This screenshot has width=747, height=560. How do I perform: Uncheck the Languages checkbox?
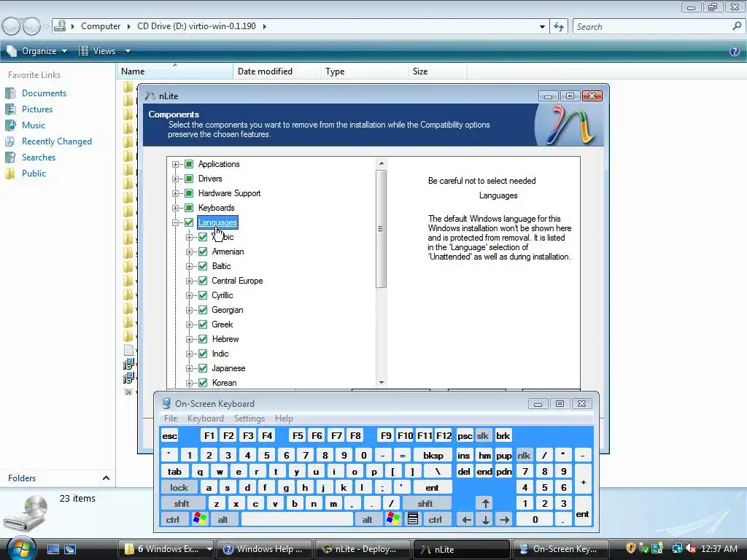[189, 222]
